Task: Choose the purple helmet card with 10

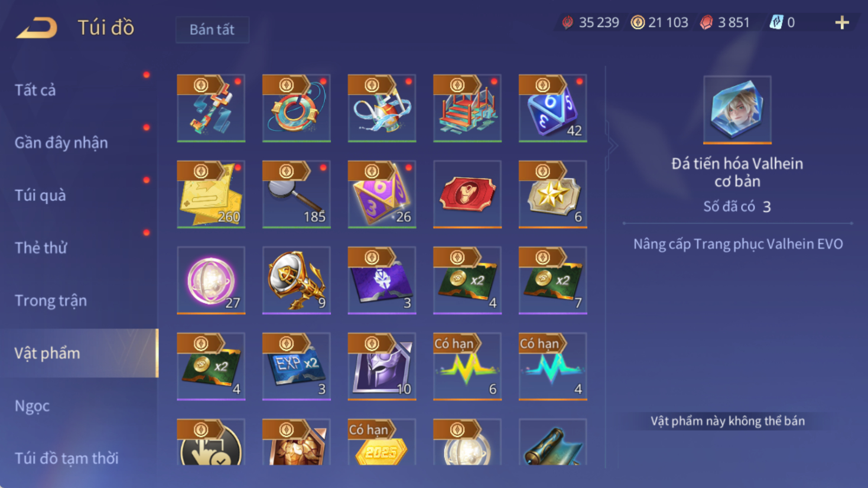Action: coord(382,366)
